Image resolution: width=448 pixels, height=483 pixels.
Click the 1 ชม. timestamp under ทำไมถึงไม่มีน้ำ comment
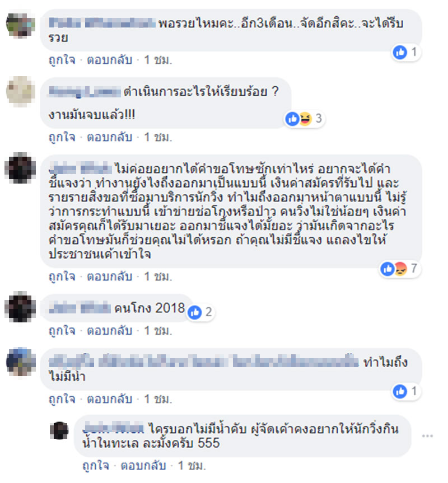[158, 399]
